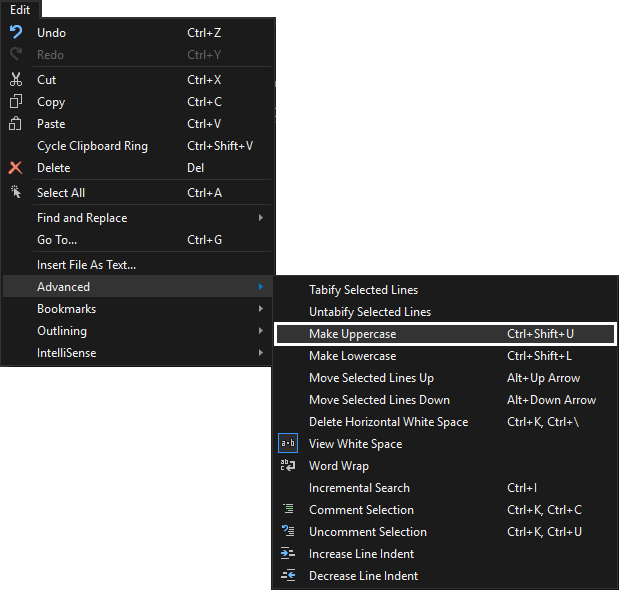This screenshot has width=619, height=590.
Task: Click the Undo arrow icon
Action: (15, 33)
